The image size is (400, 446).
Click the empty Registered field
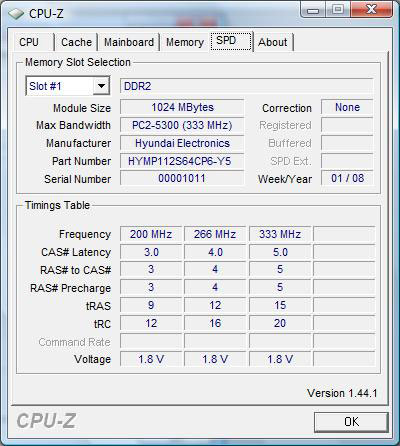coord(347,125)
